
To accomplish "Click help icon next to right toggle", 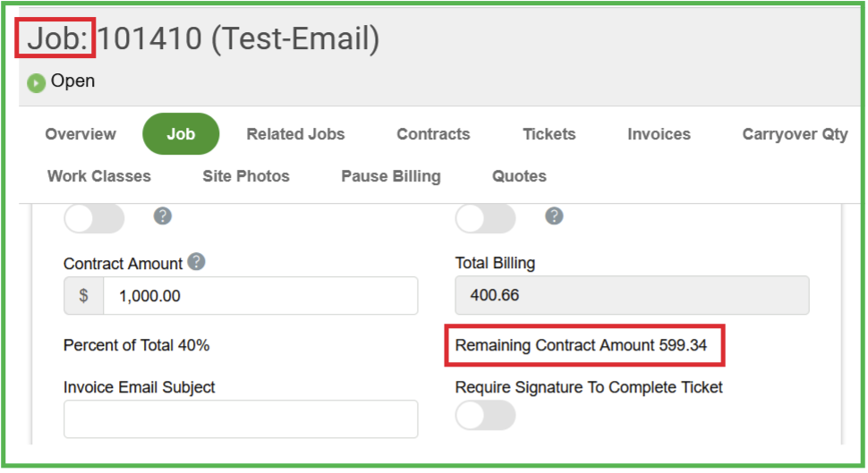I will [554, 215].
